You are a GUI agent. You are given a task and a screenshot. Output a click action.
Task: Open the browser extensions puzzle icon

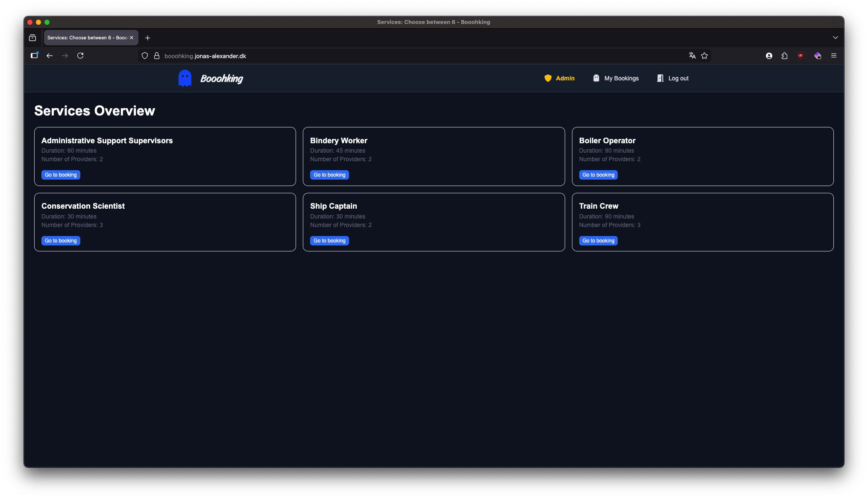[784, 56]
